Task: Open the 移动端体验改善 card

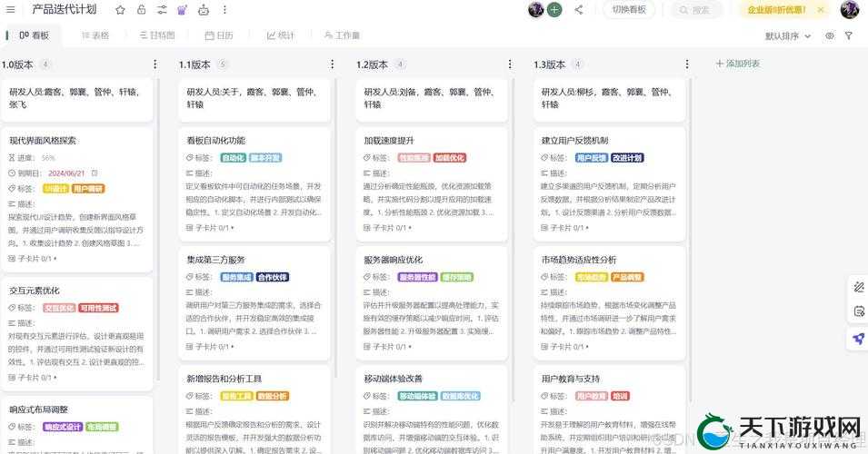Action: pos(432,410)
